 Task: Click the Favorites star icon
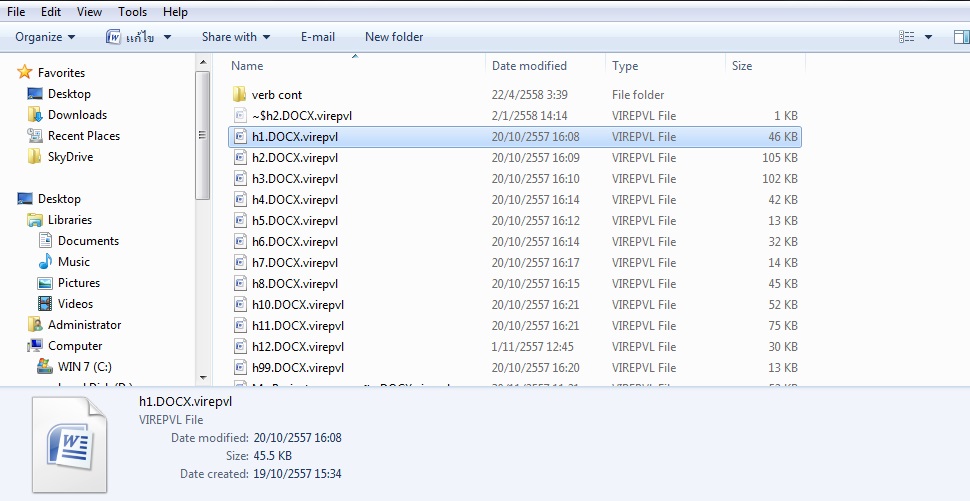(x=24, y=72)
